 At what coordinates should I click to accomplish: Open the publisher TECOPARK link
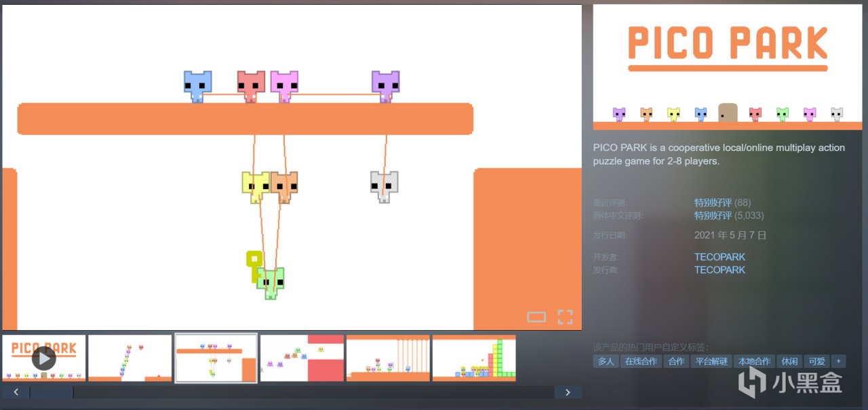(719, 270)
